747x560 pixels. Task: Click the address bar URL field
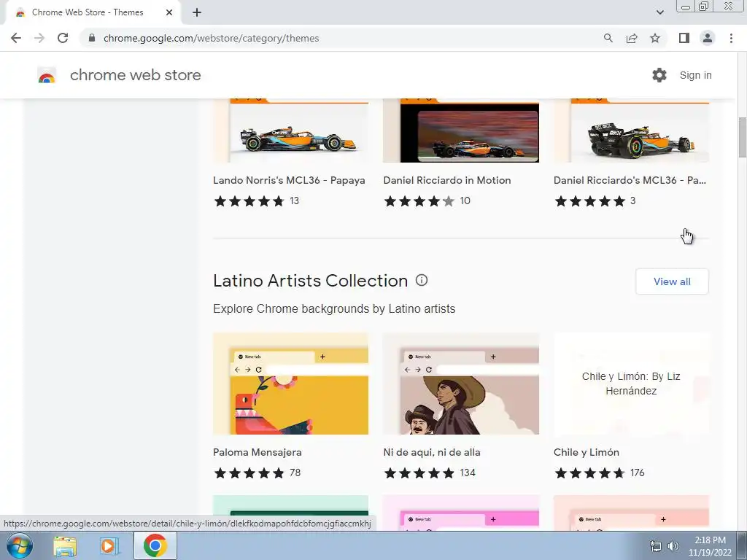343,38
